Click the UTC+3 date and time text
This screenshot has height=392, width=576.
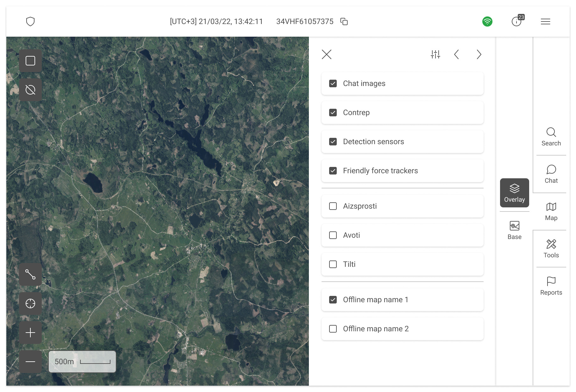[x=216, y=21]
